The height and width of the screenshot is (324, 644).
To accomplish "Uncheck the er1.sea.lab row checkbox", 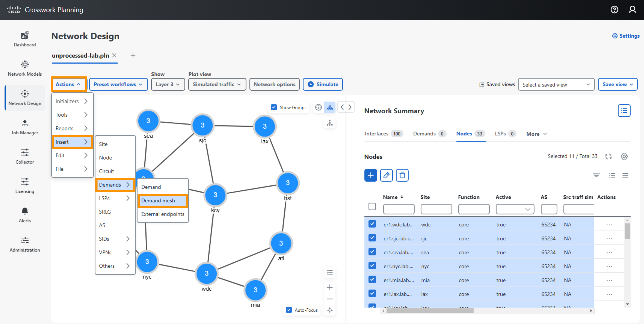I will tap(372, 252).
